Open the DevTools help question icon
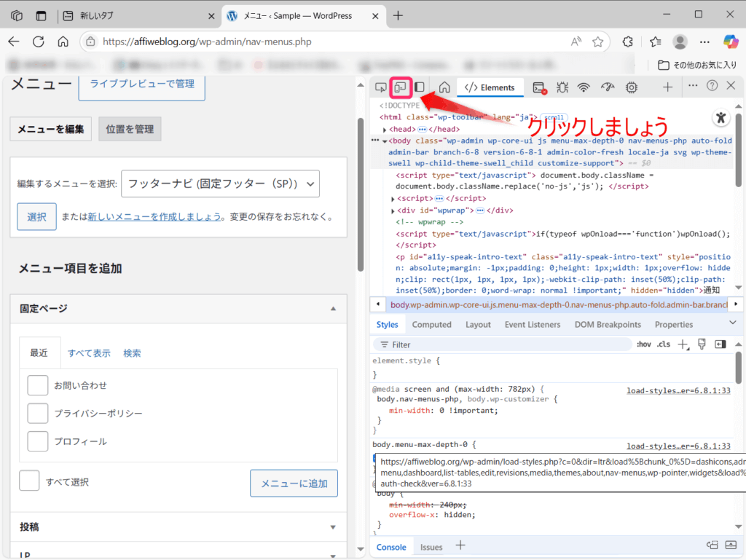Image resolution: width=746 pixels, height=560 pixels. tap(712, 86)
